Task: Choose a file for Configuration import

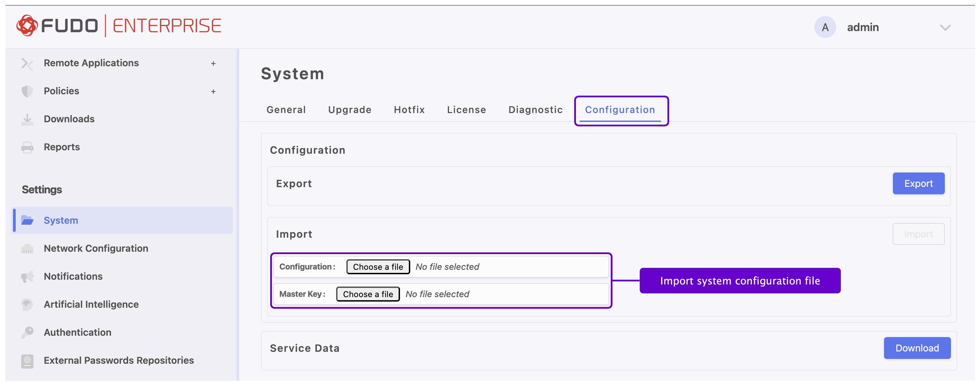Action: point(378,267)
